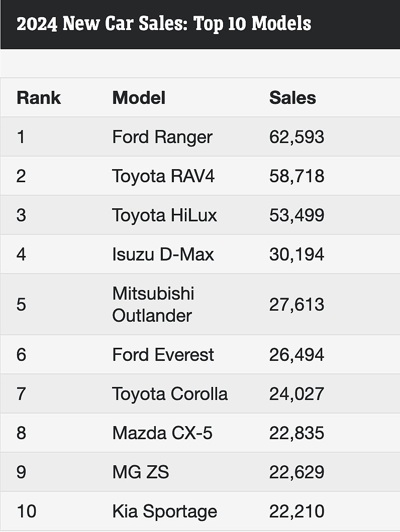This screenshot has width=400, height=532.
Task: Click the Ford Ranger model name
Action: point(162,138)
